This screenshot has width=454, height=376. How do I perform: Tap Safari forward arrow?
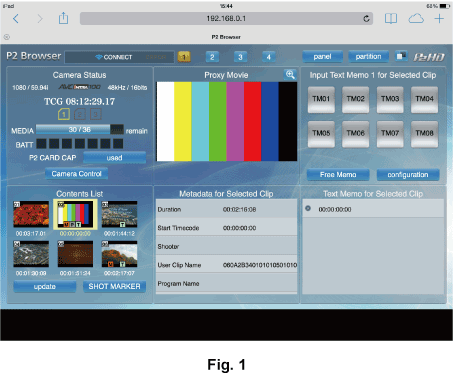(40, 19)
